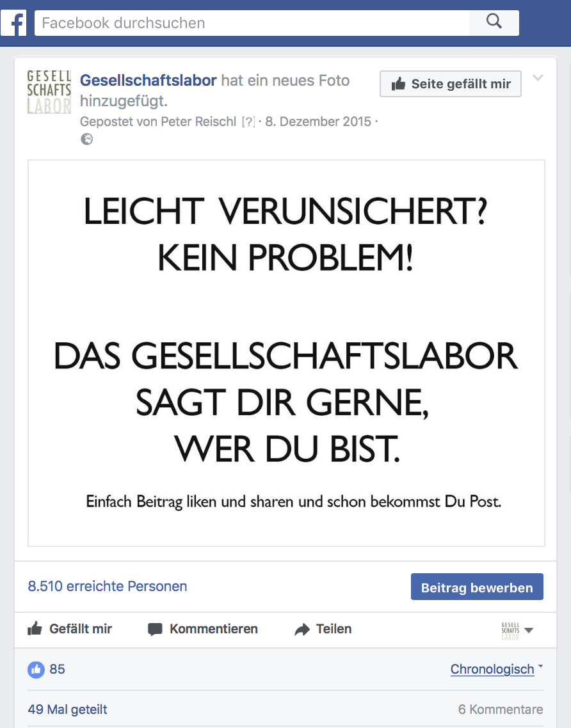The width and height of the screenshot is (571, 728).
Task: Open the comment-as page selector dropdown
Action: tap(517, 631)
